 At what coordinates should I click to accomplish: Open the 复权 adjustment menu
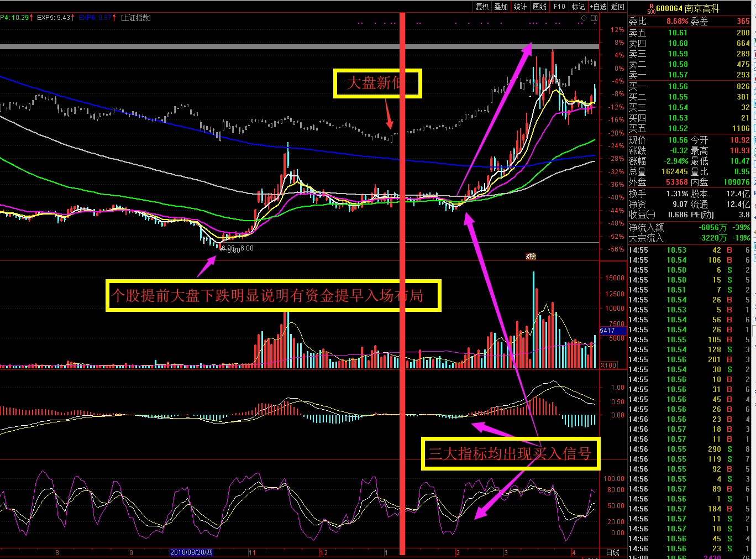(482, 7)
